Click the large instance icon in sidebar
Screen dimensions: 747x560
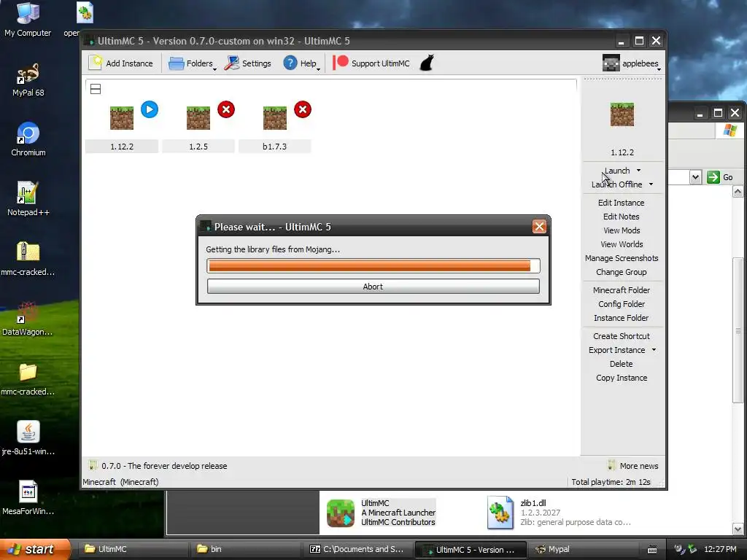(x=622, y=114)
